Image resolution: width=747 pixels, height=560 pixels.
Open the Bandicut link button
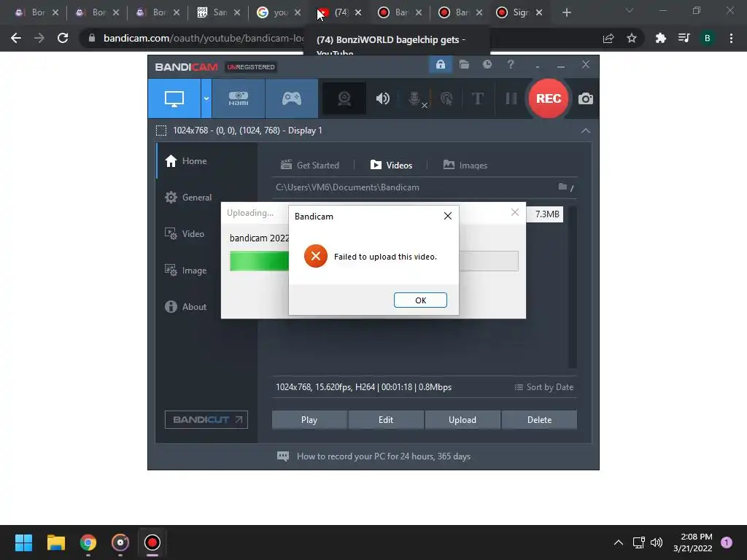(206, 419)
